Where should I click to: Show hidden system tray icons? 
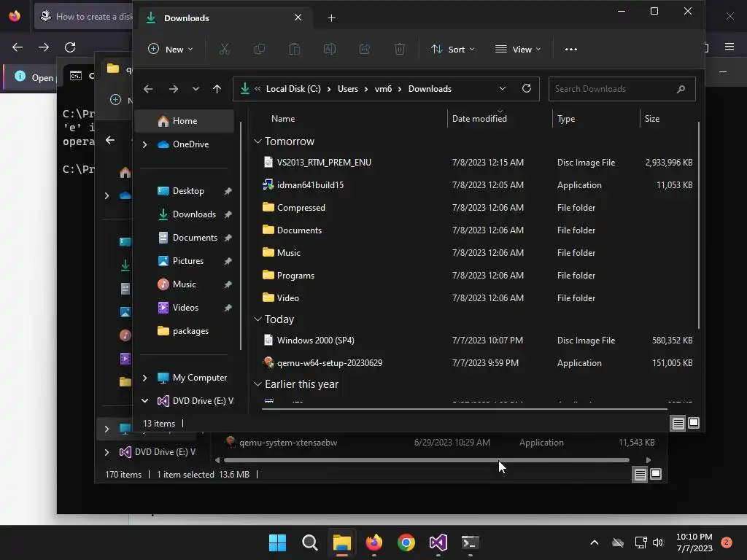pyautogui.click(x=594, y=542)
